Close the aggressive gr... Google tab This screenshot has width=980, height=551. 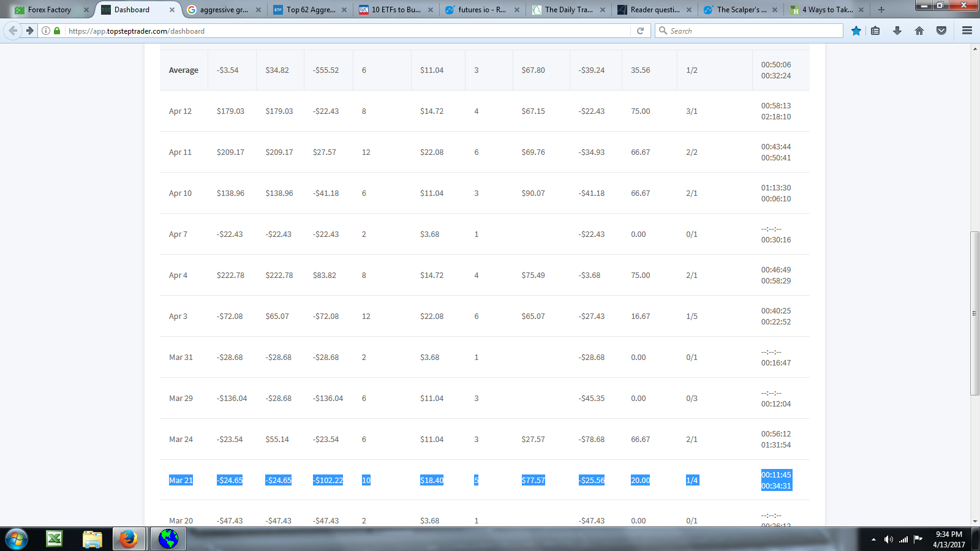pyautogui.click(x=258, y=10)
